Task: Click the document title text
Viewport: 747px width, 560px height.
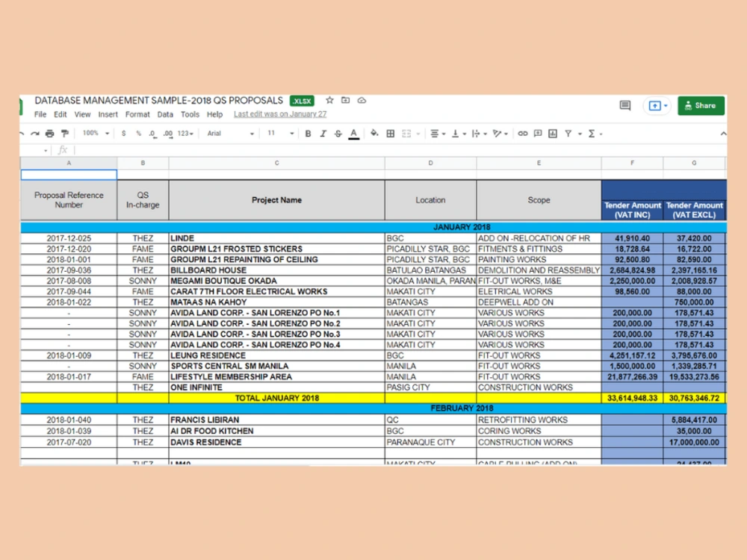Action: (x=158, y=101)
